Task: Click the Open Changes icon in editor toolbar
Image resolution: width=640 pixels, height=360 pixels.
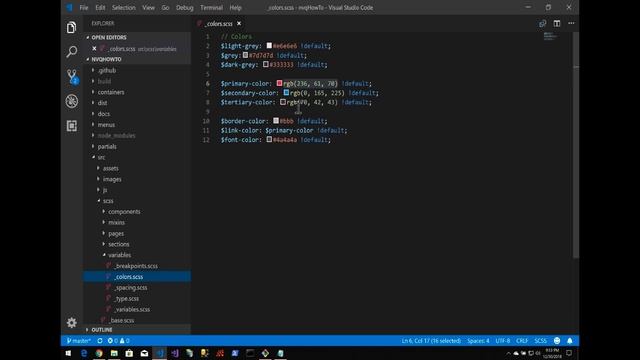Action: pos(542,24)
